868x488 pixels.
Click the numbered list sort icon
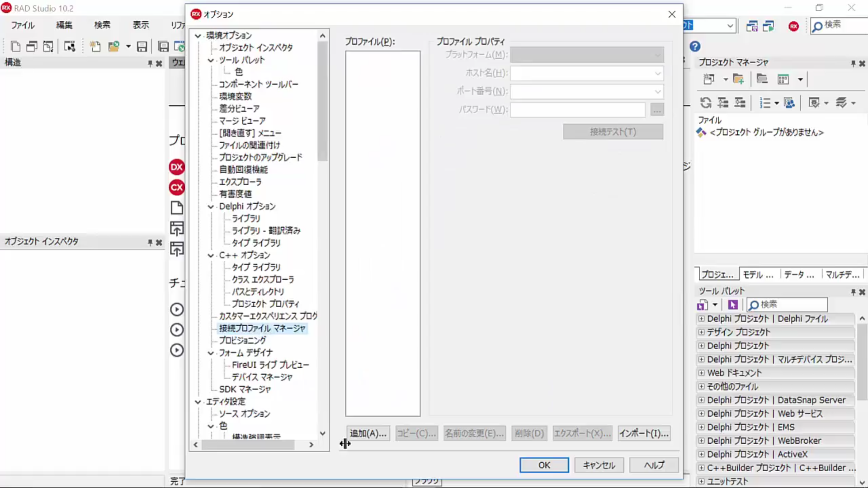pos(765,103)
